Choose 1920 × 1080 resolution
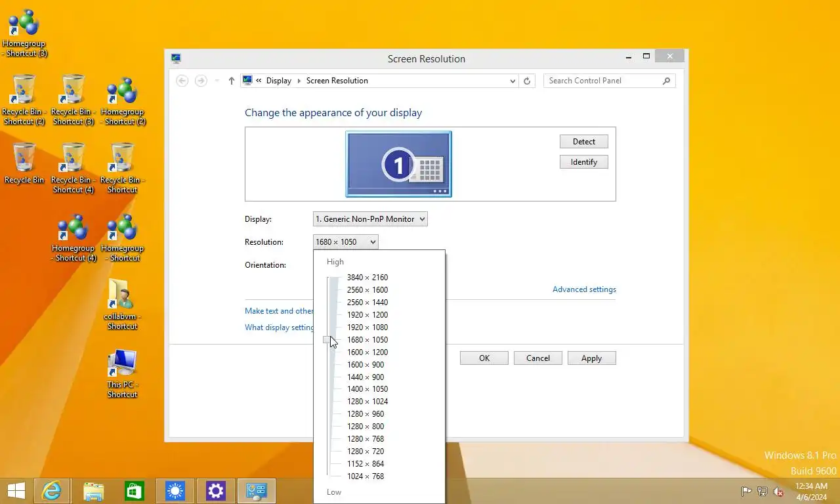 (x=367, y=327)
